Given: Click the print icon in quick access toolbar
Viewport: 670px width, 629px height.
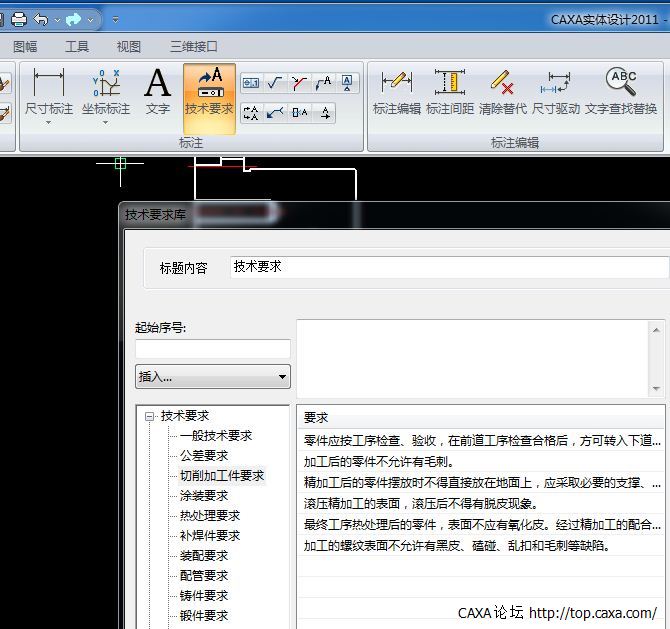Looking at the screenshot, I should pos(18,19).
